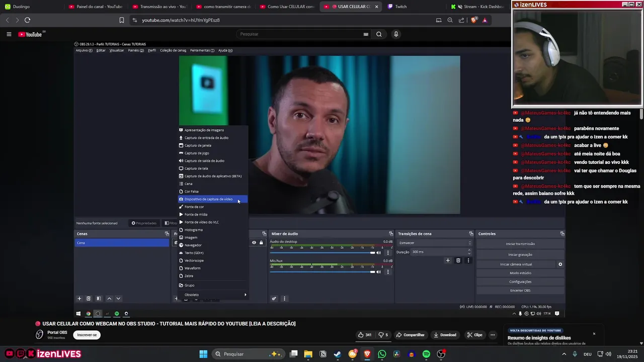Image resolution: width=644 pixels, height=362 pixels.
Task: Mute Mic/Aux speaker icon
Action: pyautogui.click(x=379, y=271)
